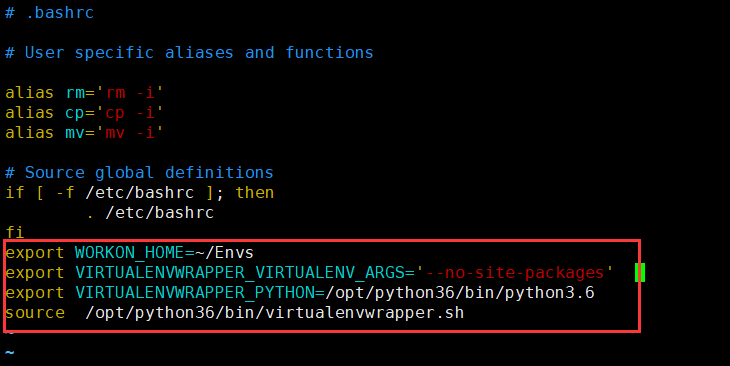Click the /opt/python36/bin/python3.6 path
This screenshot has width=730, height=366.
460,293
